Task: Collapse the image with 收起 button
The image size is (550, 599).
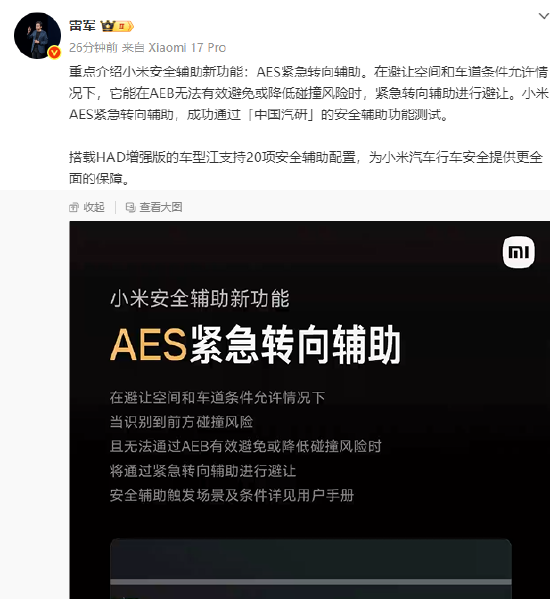Action: tap(87, 207)
